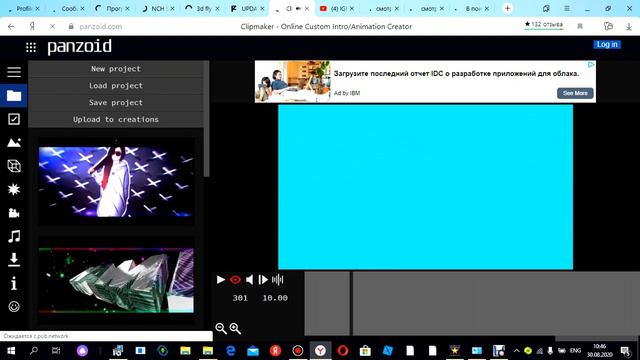Switch to the Profil browser tab
Screen dimensions: 640x360
23,9
